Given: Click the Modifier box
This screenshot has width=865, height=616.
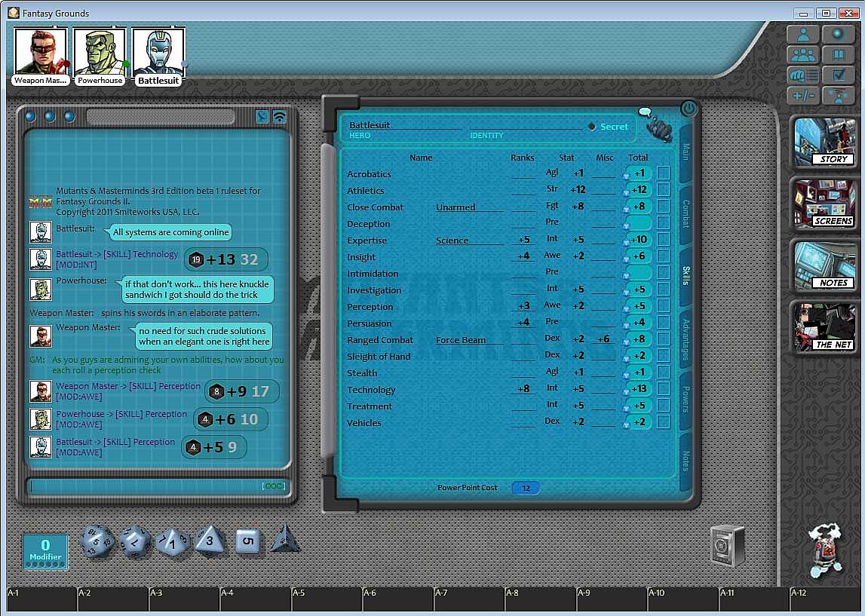Looking at the screenshot, I should [x=45, y=551].
